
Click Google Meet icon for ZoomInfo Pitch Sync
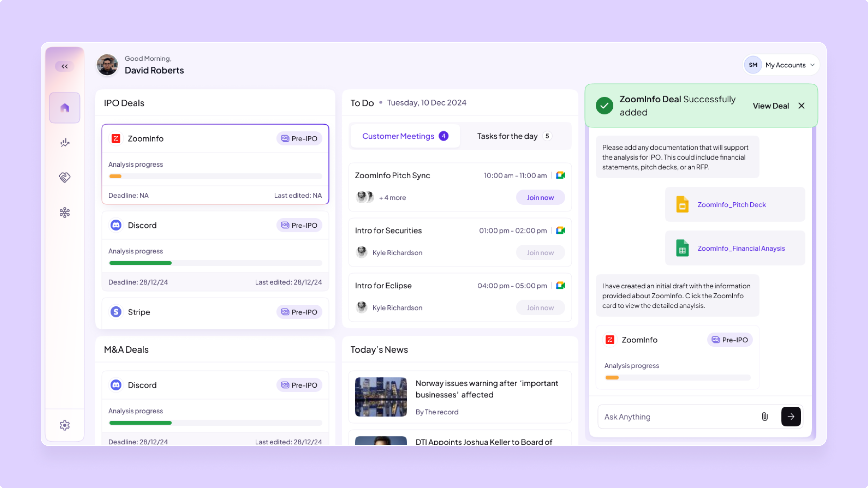pos(560,175)
